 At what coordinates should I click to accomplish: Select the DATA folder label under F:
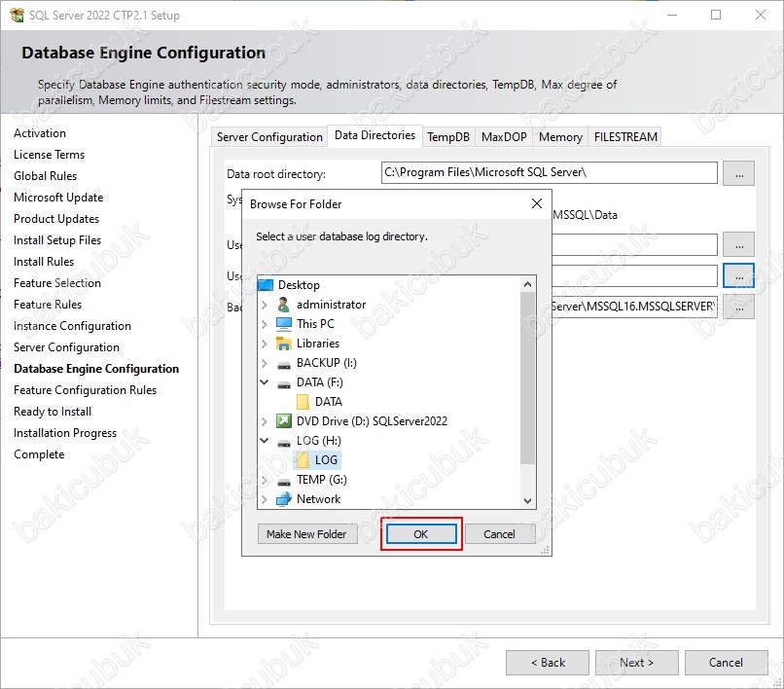(x=329, y=402)
